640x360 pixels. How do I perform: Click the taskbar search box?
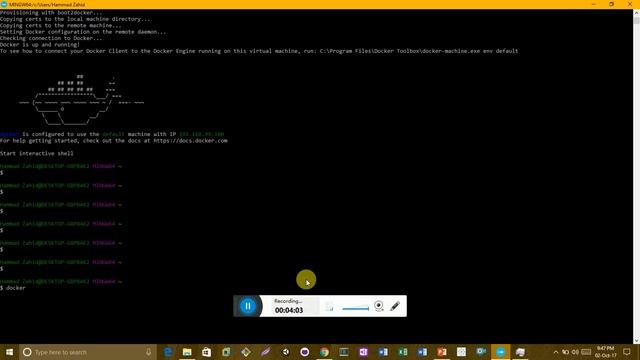click(88, 352)
